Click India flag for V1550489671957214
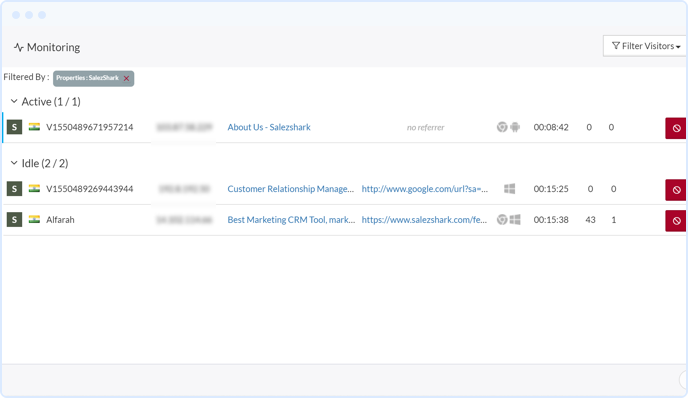Viewport: 688px width, 398px height. [34, 127]
